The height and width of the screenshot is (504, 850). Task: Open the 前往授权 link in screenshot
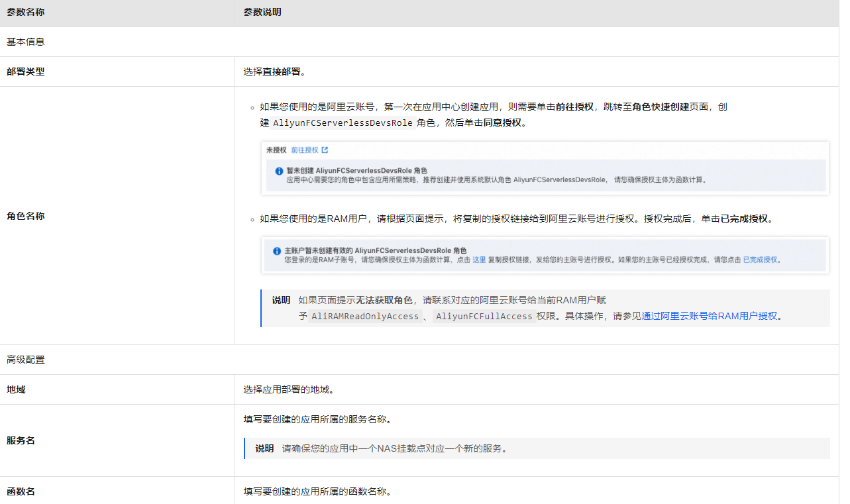(x=305, y=150)
